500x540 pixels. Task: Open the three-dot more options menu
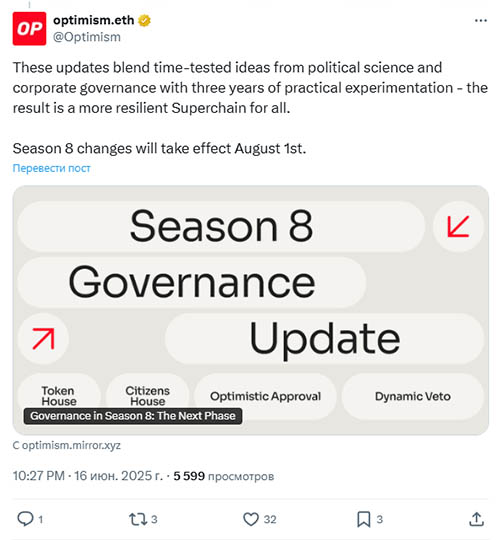[x=481, y=21]
